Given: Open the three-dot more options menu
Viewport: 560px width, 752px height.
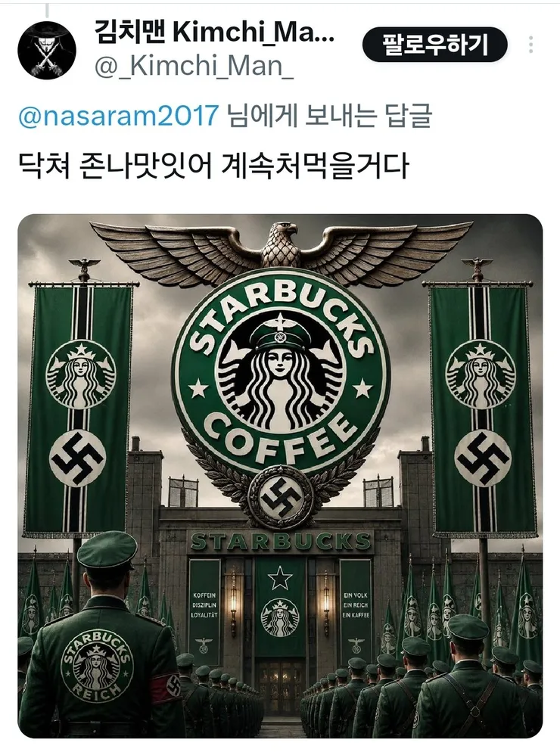Looking at the screenshot, I should pyautogui.click(x=530, y=44).
